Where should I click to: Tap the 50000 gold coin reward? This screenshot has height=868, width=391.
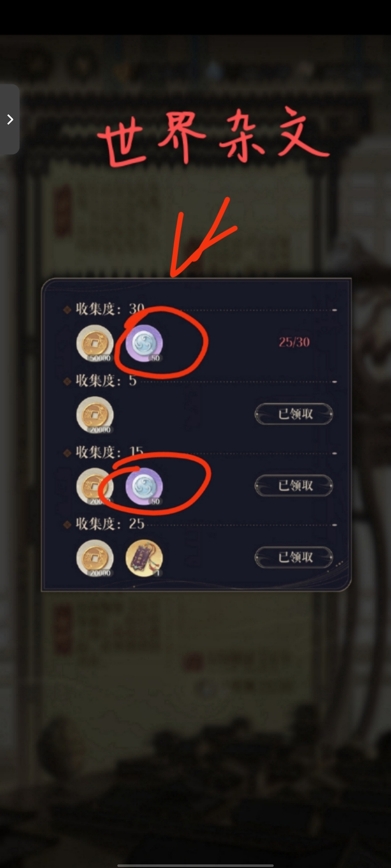coord(95,343)
